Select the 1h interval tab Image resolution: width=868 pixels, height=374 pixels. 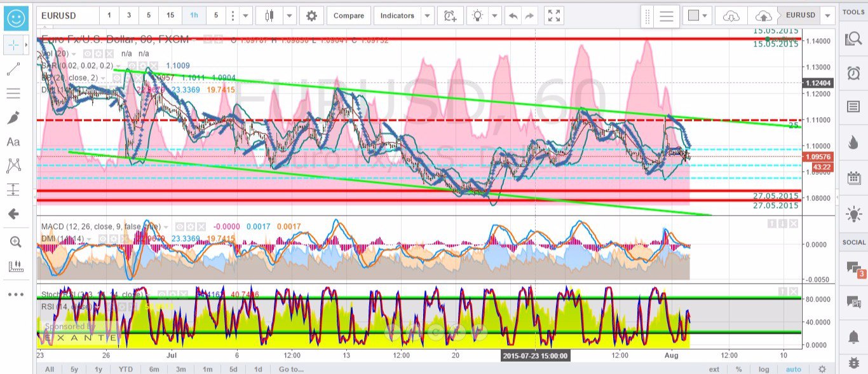tap(193, 15)
